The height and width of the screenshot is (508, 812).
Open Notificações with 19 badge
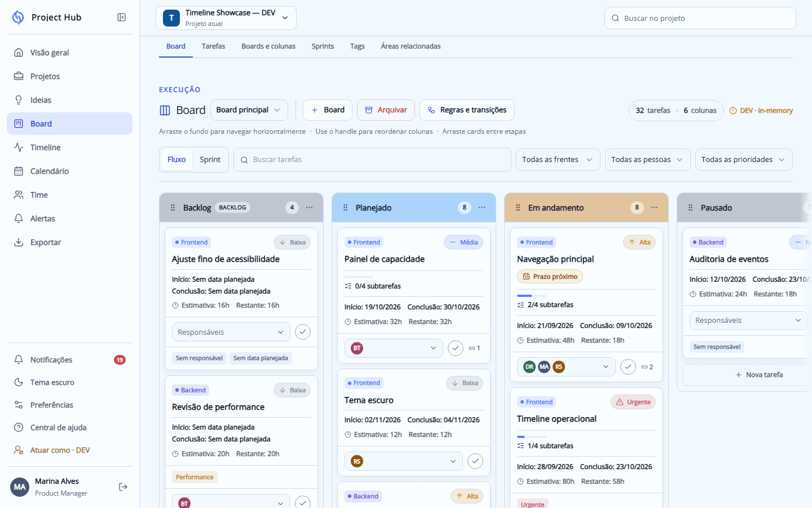69,360
